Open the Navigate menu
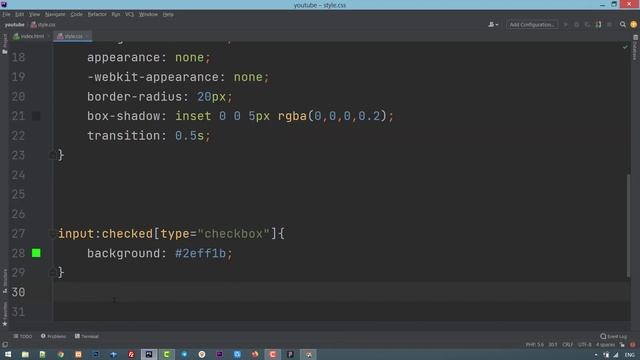 click(55, 14)
